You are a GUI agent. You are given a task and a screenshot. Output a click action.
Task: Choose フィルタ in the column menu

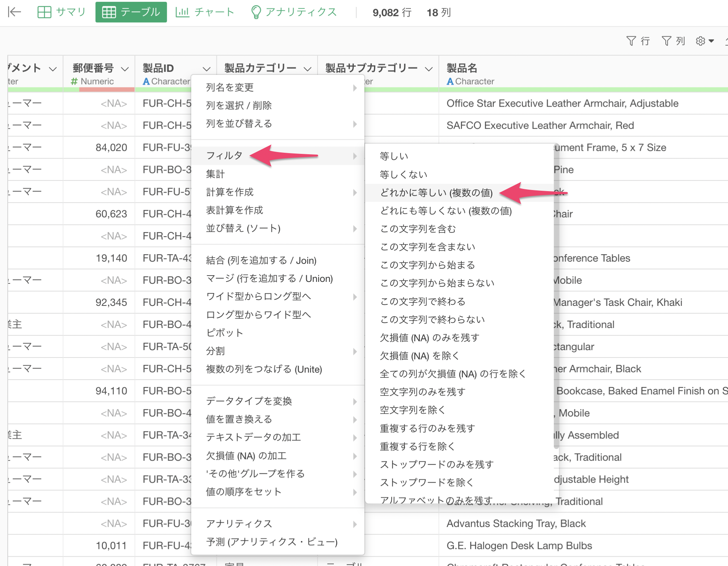click(x=224, y=156)
